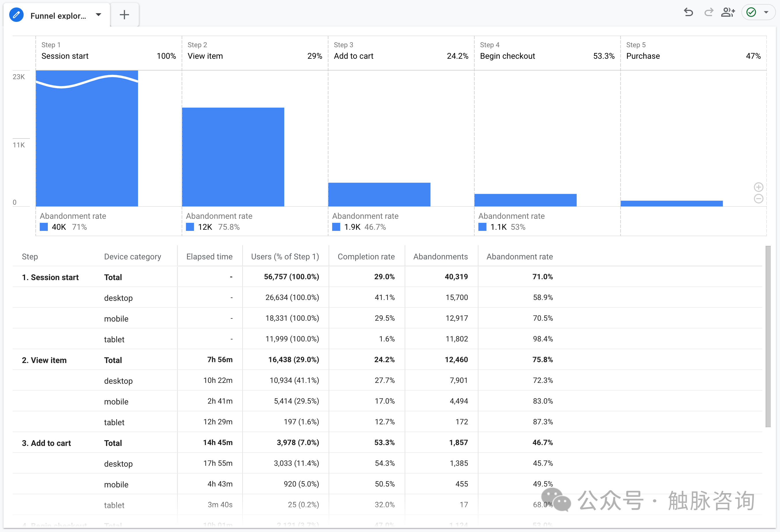The height and width of the screenshot is (532, 780).
Task: Zoom out with the minus magnifier icon
Action: click(x=758, y=199)
